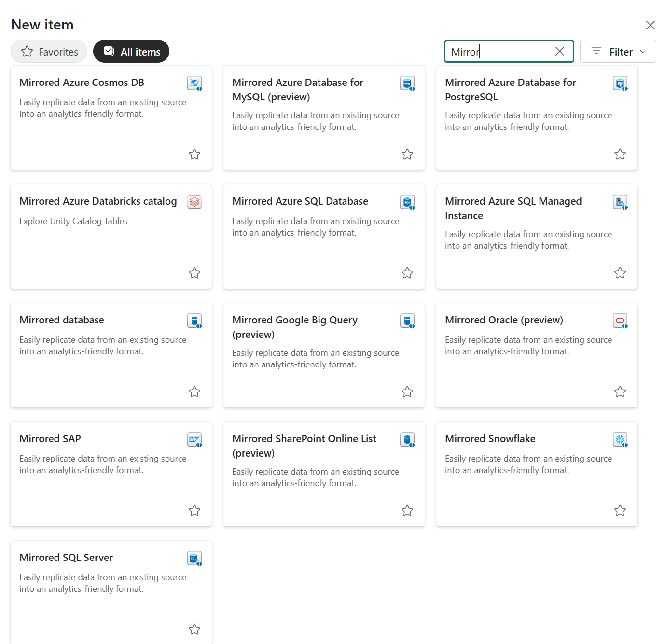Star the Mirrored Google Big Query card
Screen dimensions: 665x644
(x=407, y=392)
